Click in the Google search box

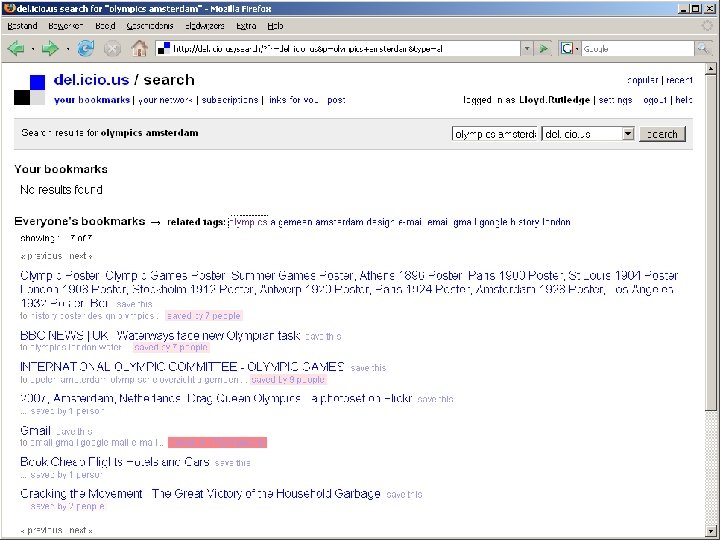tap(637, 48)
